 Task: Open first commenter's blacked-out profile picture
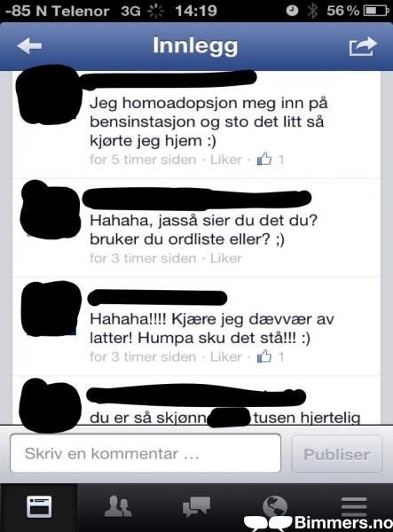[x=48, y=94]
